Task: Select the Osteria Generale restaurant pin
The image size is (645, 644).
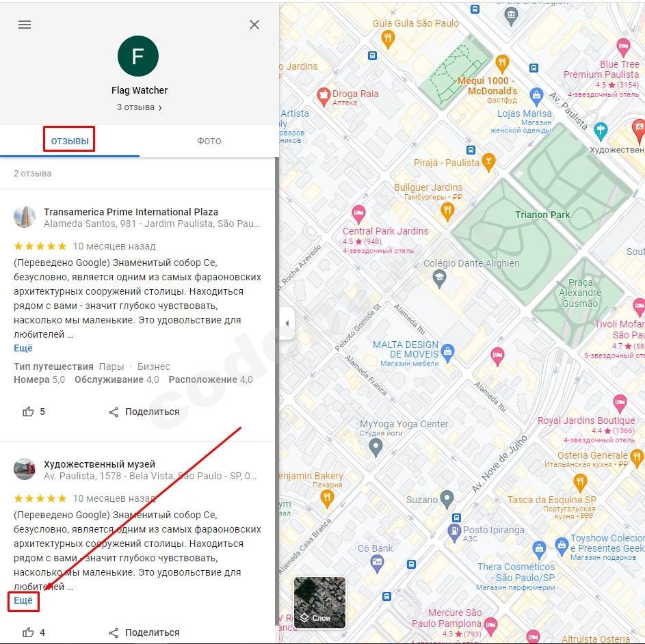Action: [637, 457]
